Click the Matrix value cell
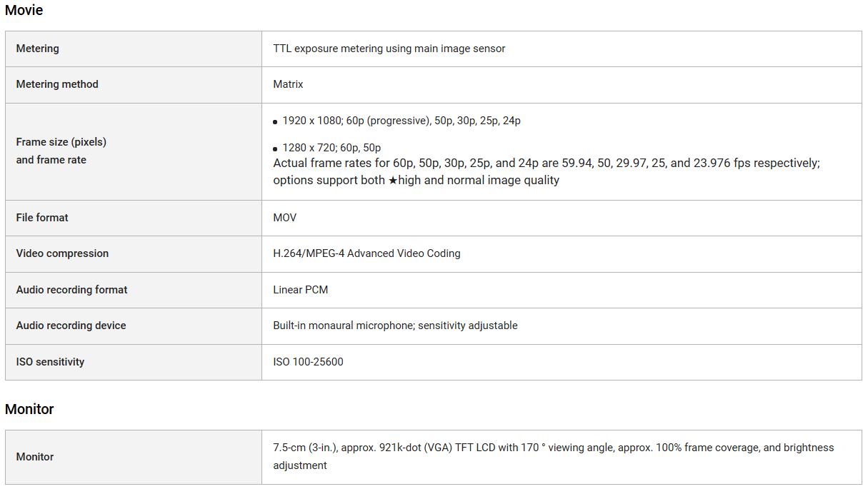868x489 pixels. click(x=288, y=84)
